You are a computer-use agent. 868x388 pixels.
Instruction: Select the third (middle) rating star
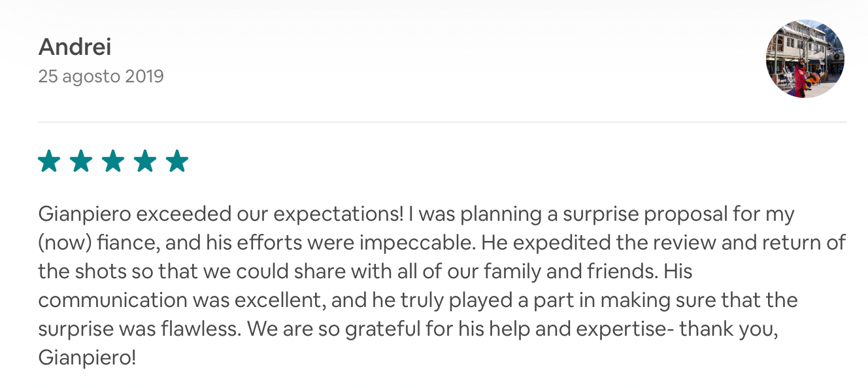point(113,161)
